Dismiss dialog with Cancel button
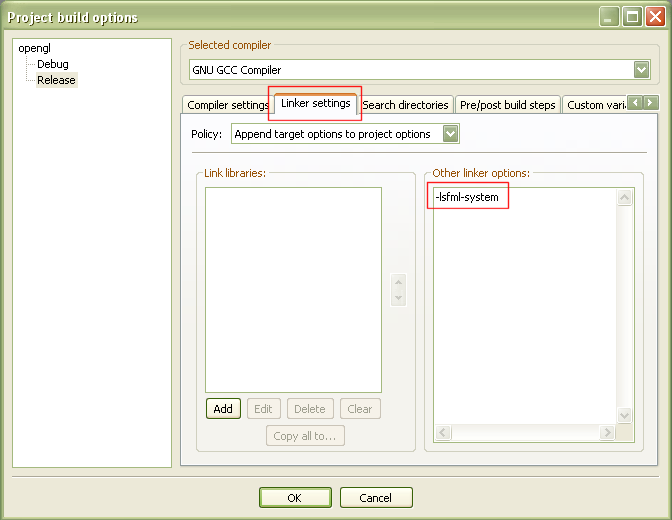The height and width of the screenshot is (520, 672). (x=376, y=498)
